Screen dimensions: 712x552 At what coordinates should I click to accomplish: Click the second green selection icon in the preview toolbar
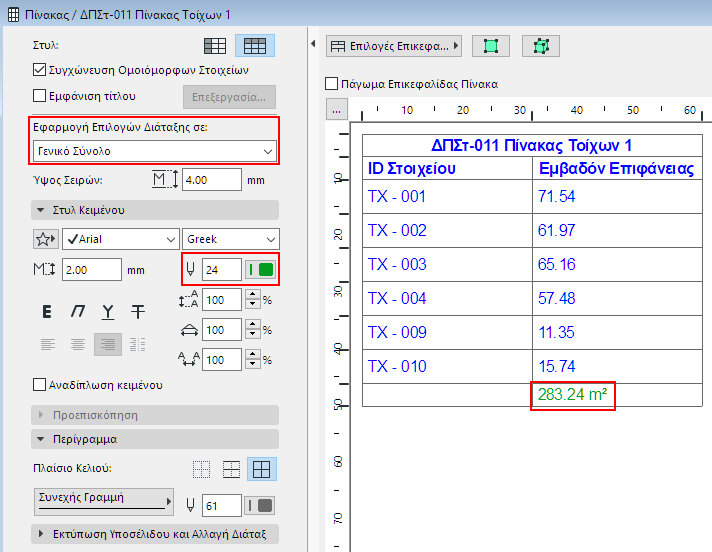click(x=541, y=46)
